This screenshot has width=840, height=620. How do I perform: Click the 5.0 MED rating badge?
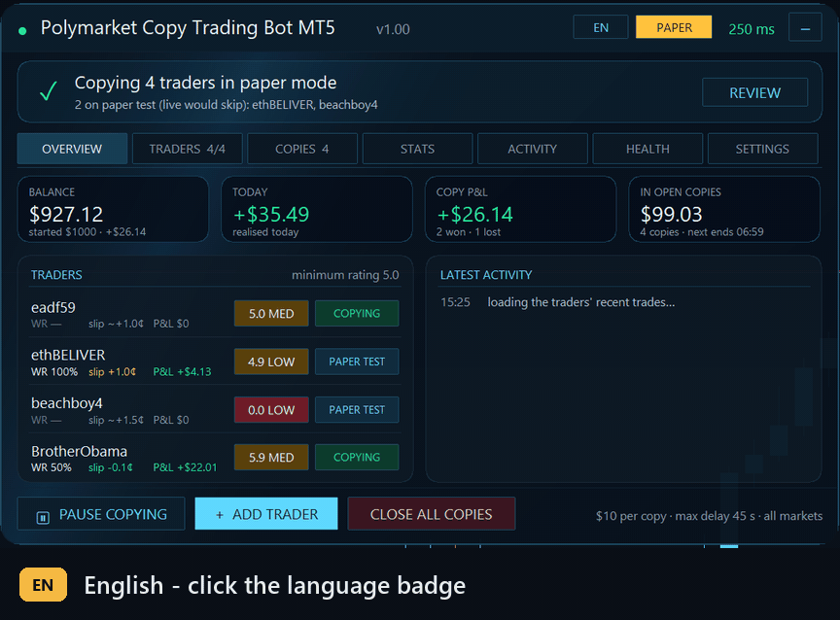pyautogui.click(x=271, y=313)
